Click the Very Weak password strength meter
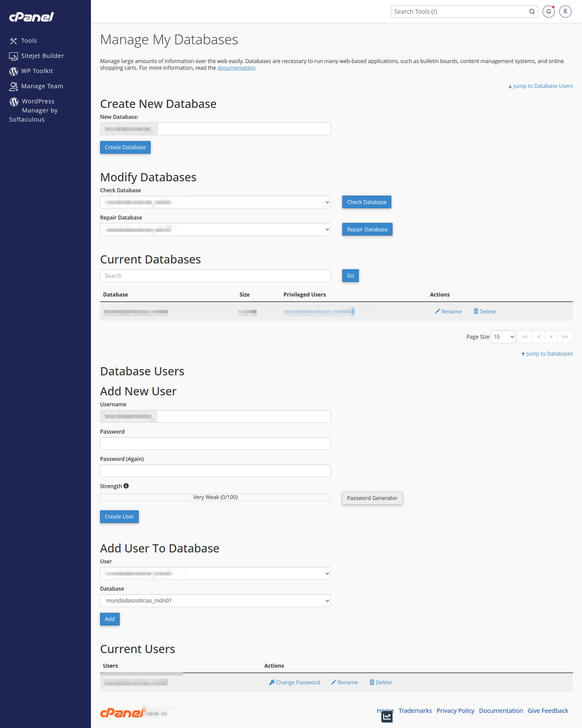The image size is (582, 728). click(x=215, y=497)
